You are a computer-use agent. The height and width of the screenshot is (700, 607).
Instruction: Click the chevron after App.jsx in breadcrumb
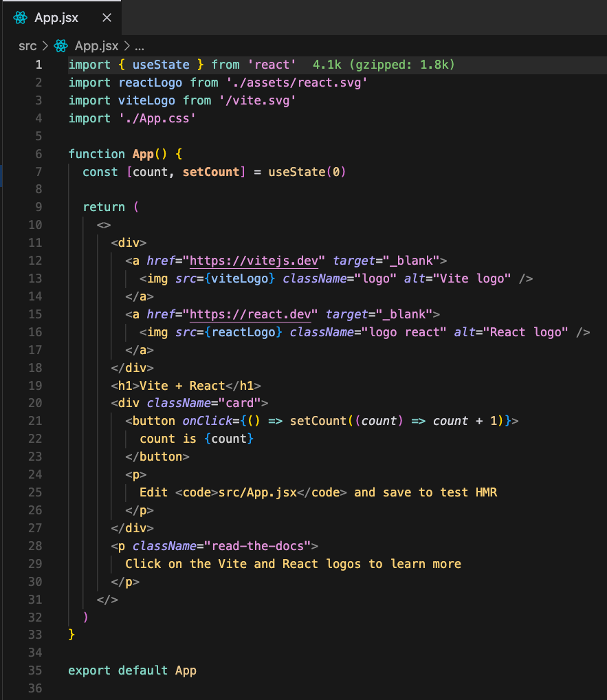click(x=126, y=46)
